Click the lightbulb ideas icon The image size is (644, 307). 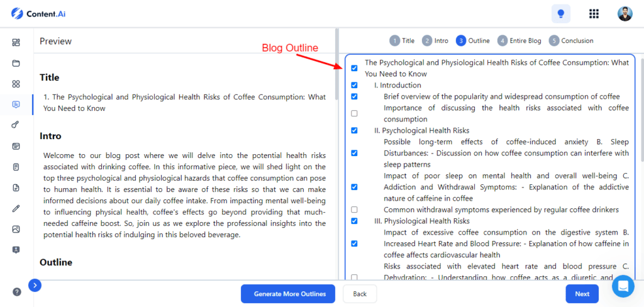pyautogui.click(x=560, y=14)
